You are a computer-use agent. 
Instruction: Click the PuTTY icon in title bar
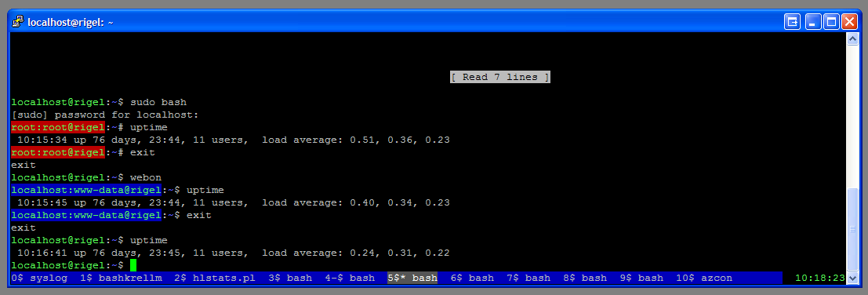click(18, 22)
